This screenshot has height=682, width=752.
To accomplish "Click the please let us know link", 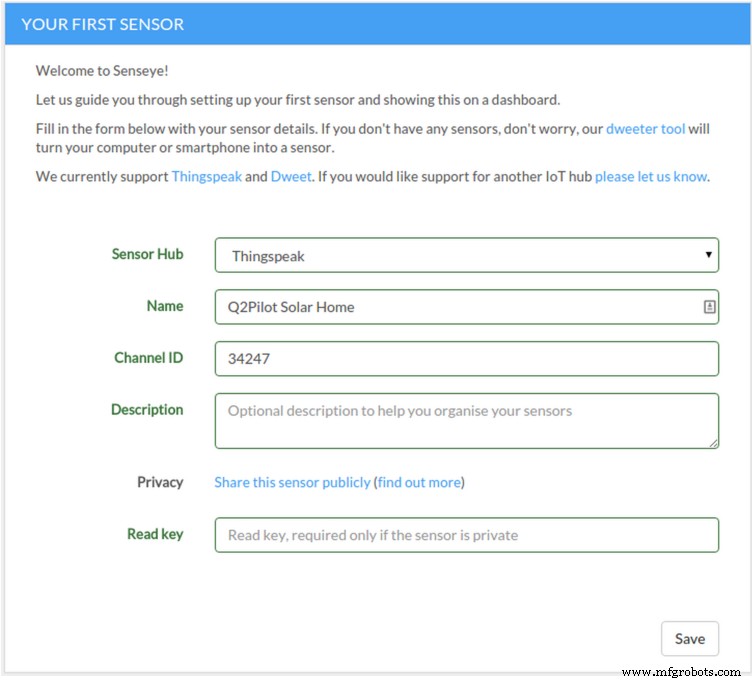I will 651,176.
